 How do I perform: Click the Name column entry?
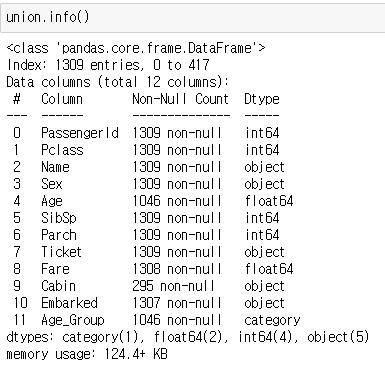pos(55,167)
